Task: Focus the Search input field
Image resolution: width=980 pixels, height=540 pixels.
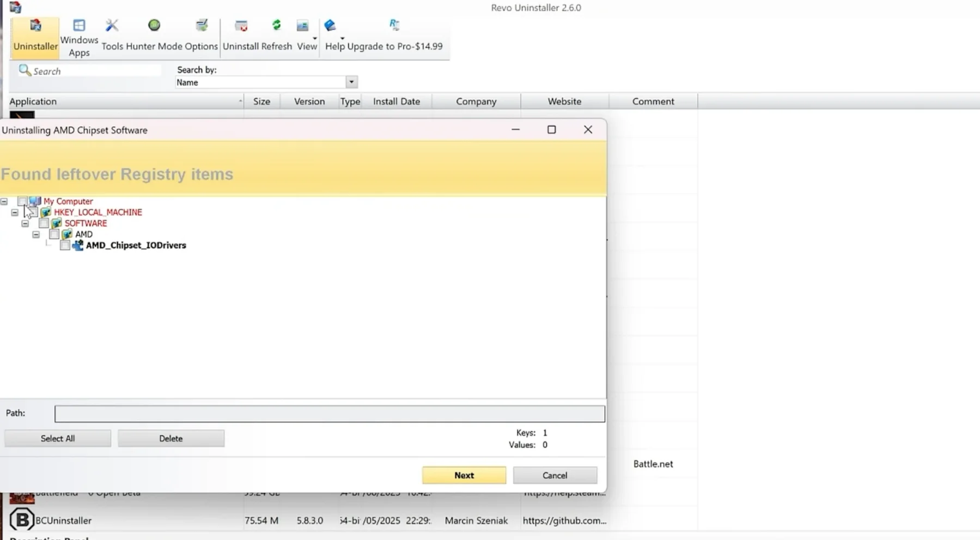Action: 90,71
